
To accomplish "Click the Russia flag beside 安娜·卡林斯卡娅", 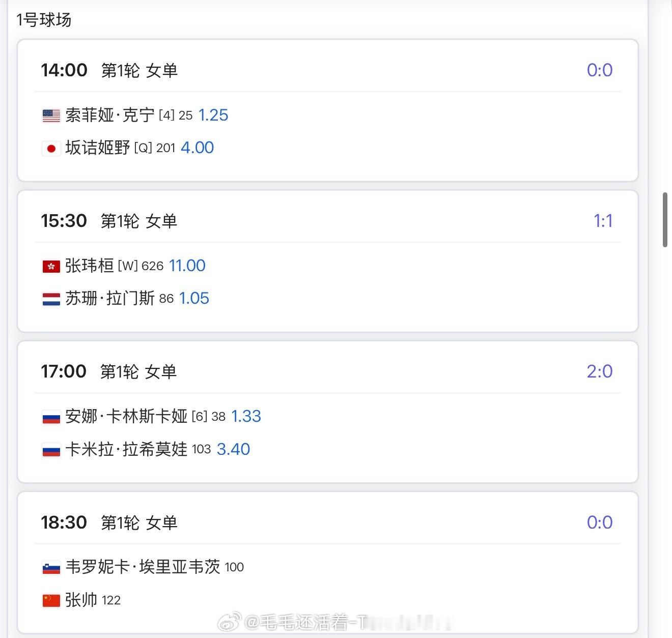I will coord(51,417).
